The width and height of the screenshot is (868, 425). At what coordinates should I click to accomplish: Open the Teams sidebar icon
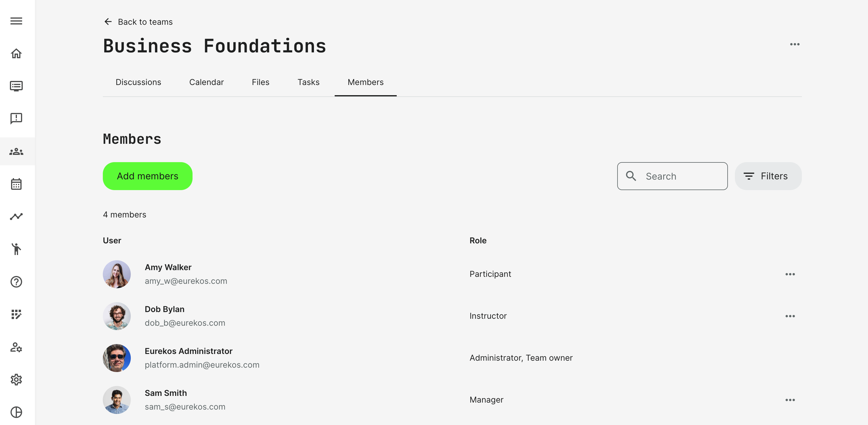point(16,152)
